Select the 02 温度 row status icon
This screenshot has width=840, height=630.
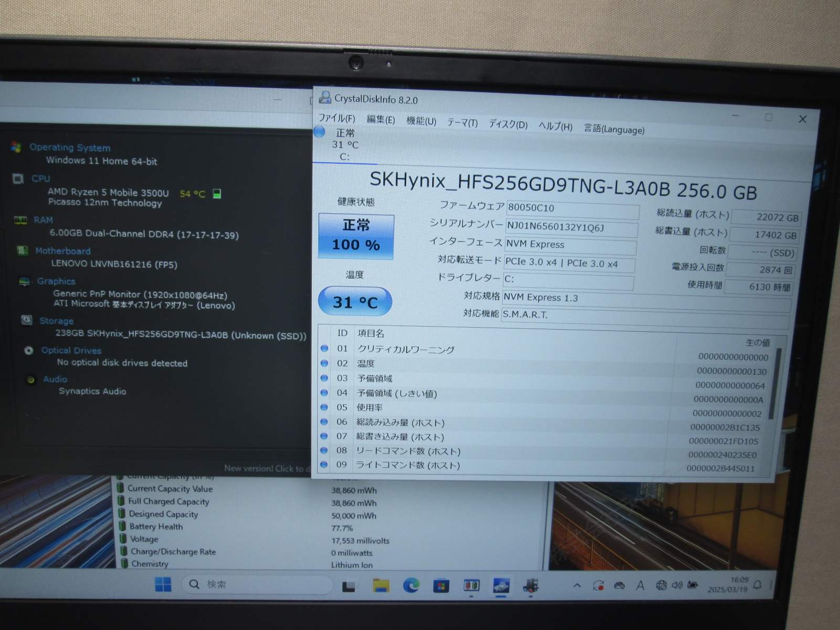click(324, 363)
